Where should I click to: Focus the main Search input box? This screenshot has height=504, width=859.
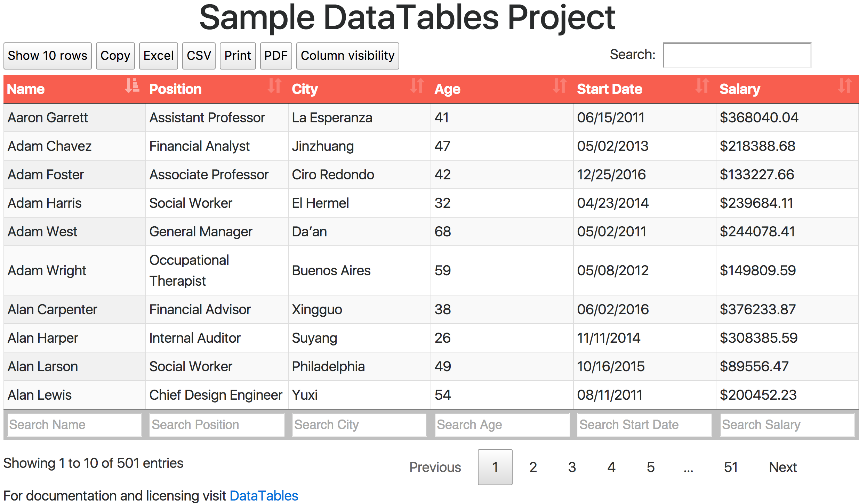737,55
